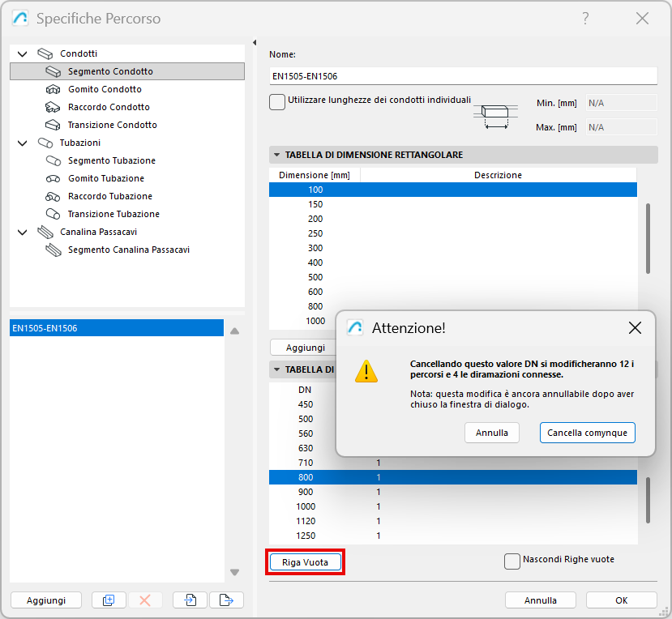Close the Attenzione warning dialog
Screen dimensions: 672x619
pos(635,327)
